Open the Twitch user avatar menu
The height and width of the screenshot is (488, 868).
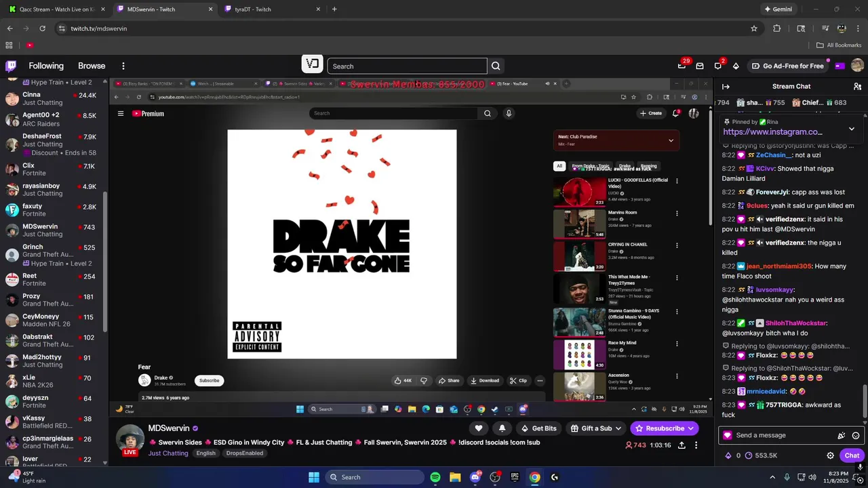click(857, 66)
